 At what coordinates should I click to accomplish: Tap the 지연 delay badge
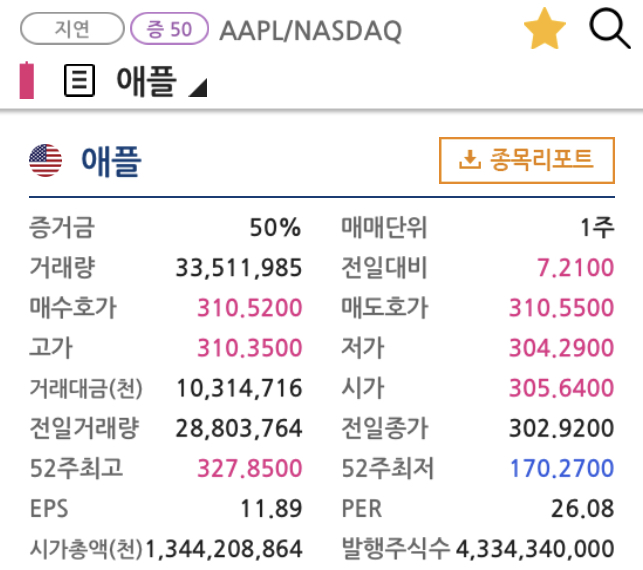coord(72,29)
